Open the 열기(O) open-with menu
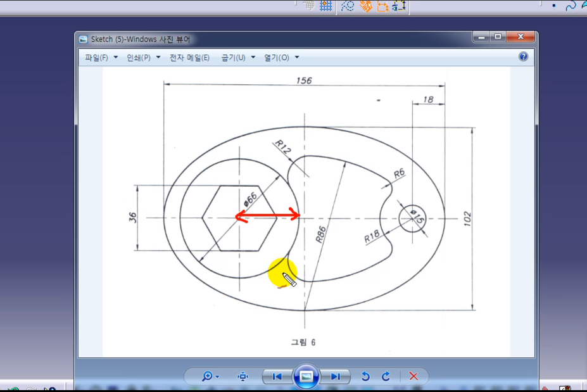The image size is (587, 392). (x=281, y=58)
